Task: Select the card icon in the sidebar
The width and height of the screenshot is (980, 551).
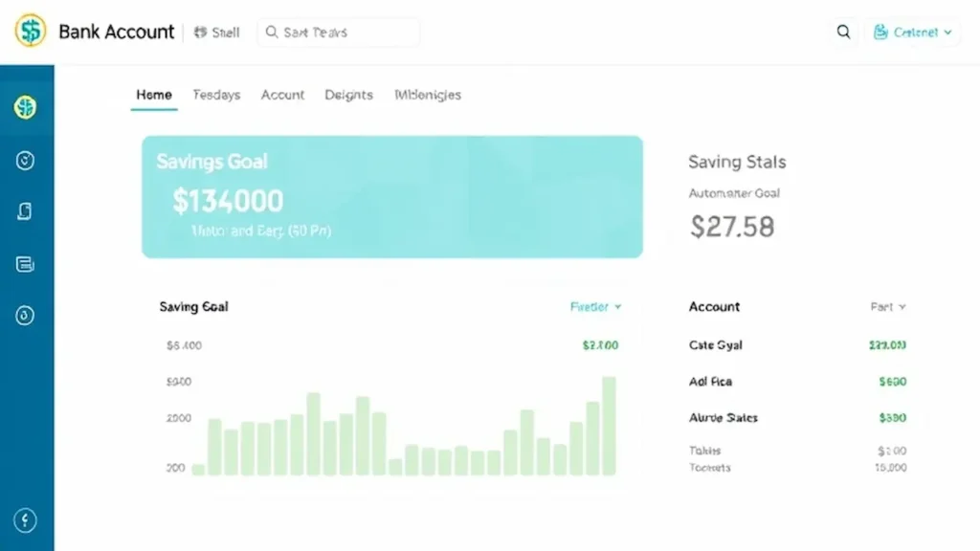Action: [24, 210]
